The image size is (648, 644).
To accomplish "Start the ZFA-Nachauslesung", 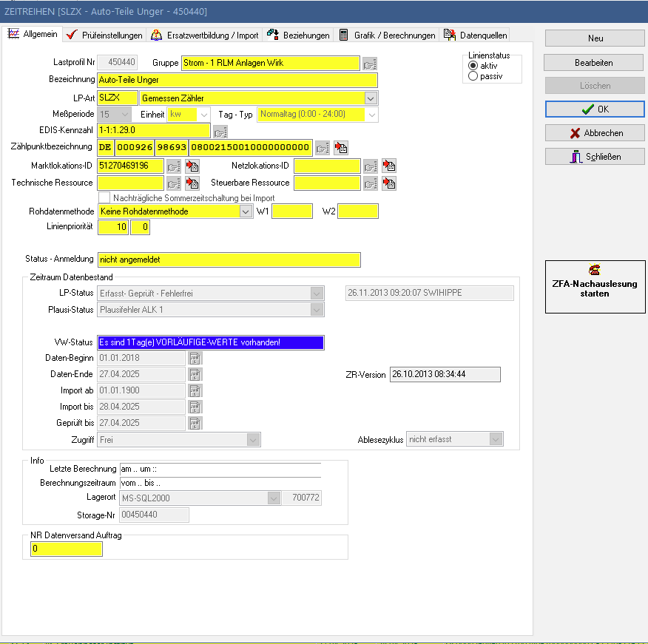I will (595, 281).
